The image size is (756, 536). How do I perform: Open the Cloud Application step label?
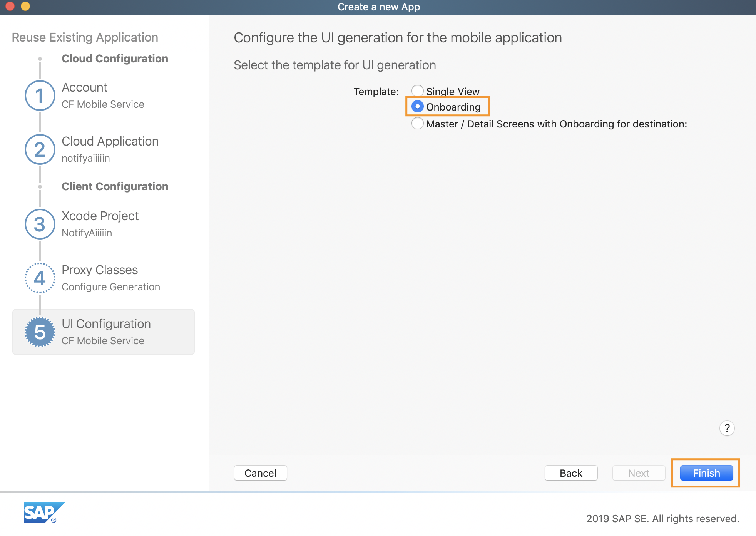pyautogui.click(x=110, y=141)
